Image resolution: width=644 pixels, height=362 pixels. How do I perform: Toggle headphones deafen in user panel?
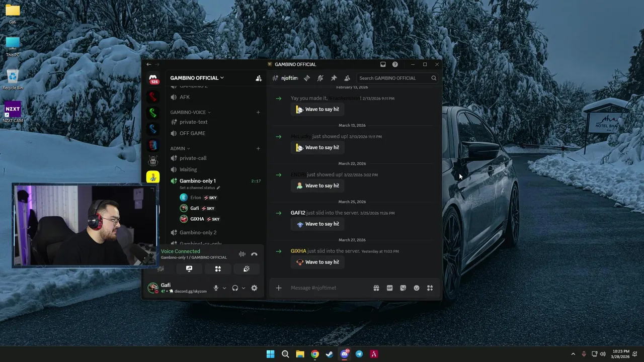pos(235,288)
